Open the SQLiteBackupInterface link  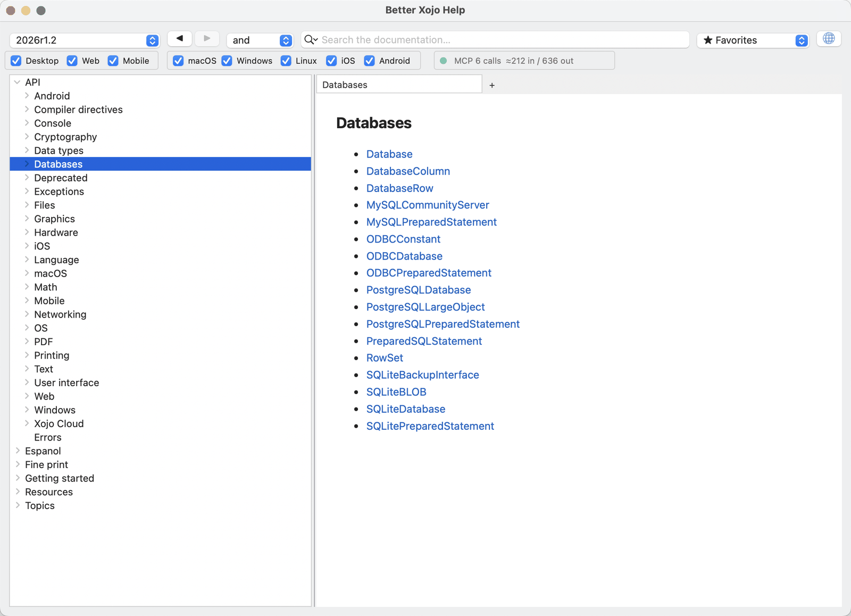pos(423,375)
